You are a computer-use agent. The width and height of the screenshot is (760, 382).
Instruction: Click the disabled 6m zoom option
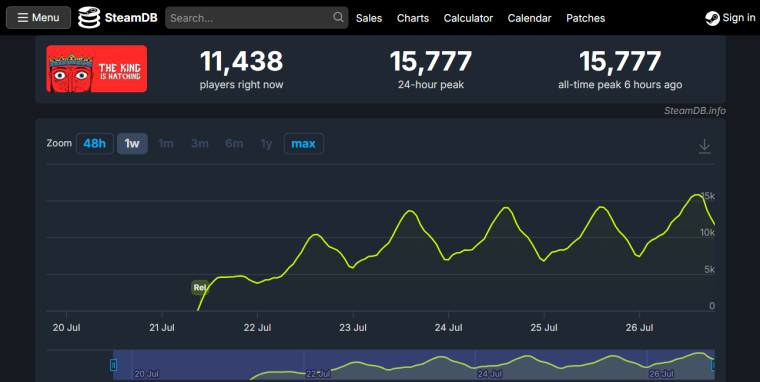tap(234, 143)
